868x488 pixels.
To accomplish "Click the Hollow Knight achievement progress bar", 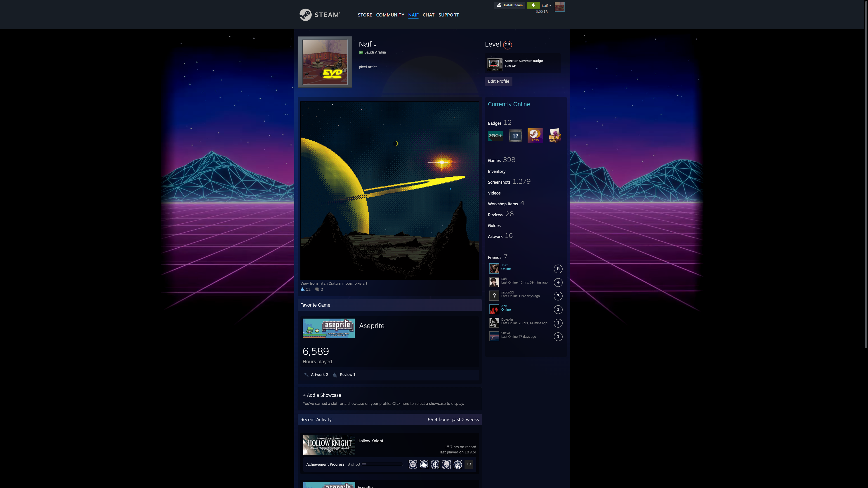I will (x=382, y=464).
